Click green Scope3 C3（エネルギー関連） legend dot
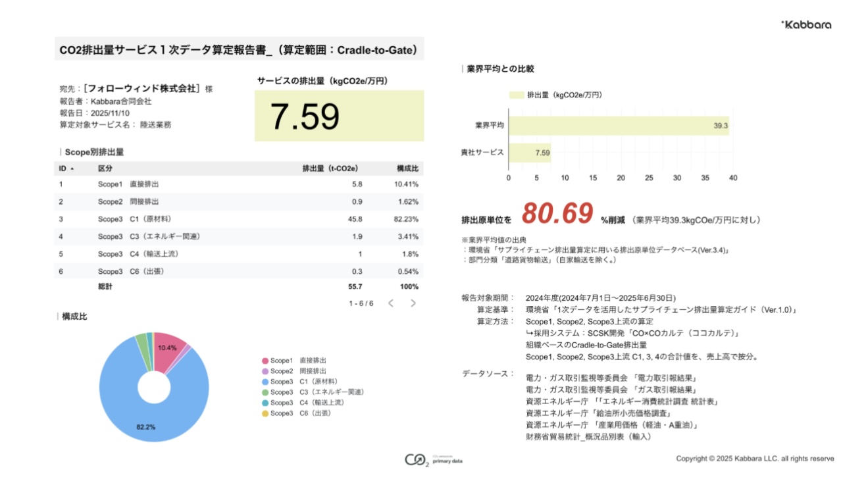 coord(265,392)
